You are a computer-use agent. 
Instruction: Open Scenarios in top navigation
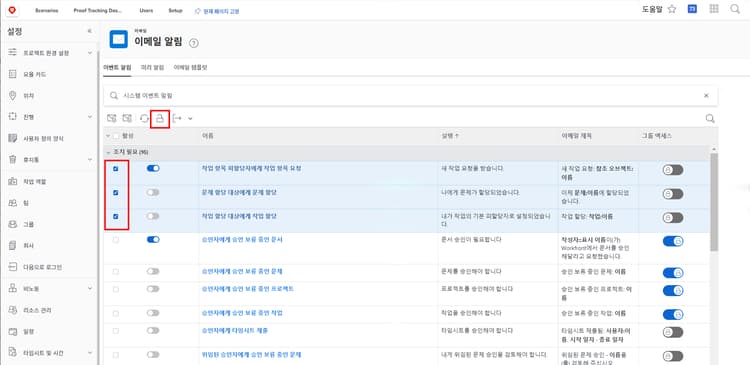pyautogui.click(x=47, y=11)
